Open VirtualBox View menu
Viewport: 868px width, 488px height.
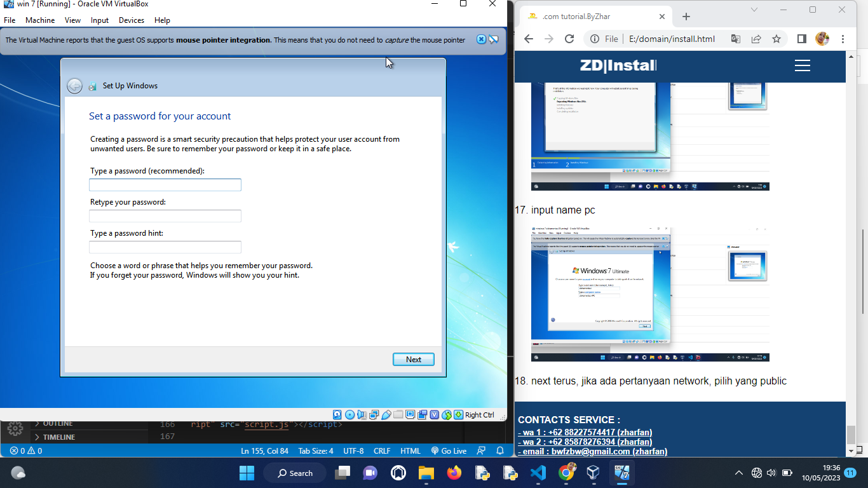[x=72, y=20]
